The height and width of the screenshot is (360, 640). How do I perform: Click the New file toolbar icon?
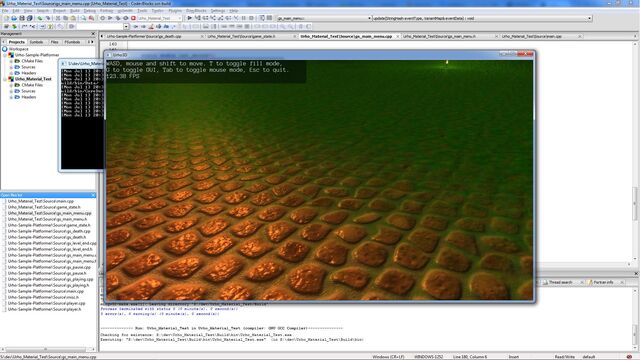pos(6,18)
